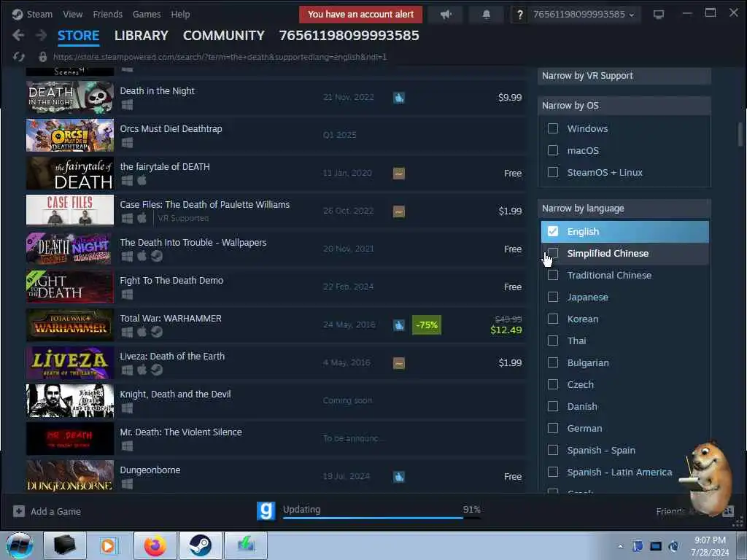This screenshot has width=747, height=560.
Task: Uncheck the English language checkbox
Action: click(553, 231)
